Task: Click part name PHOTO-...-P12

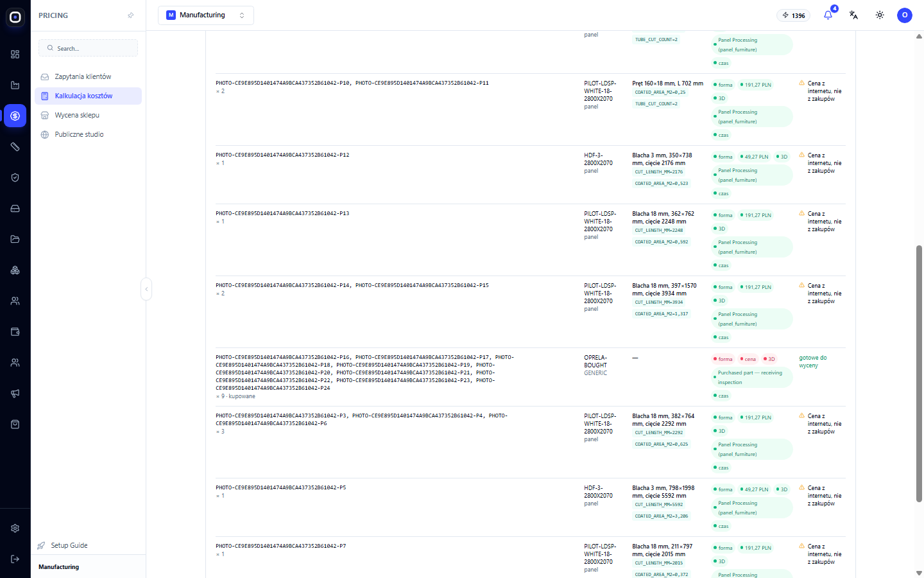Action: (x=282, y=155)
